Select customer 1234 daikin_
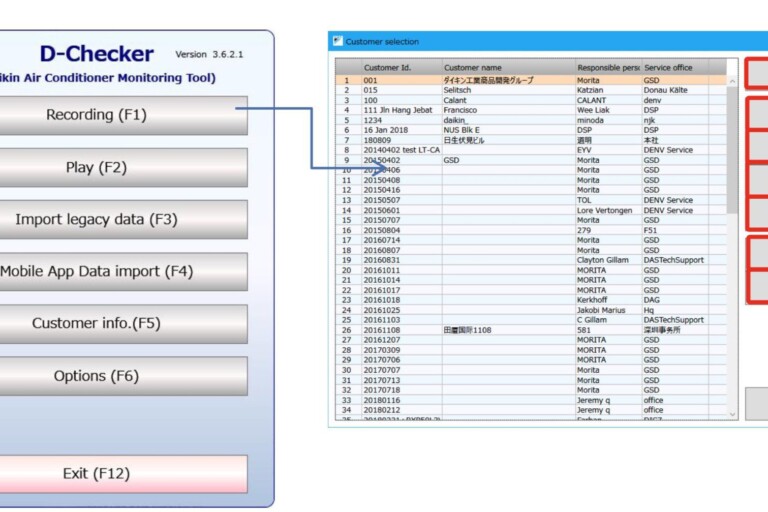The height and width of the screenshot is (512, 768). coord(531,120)
